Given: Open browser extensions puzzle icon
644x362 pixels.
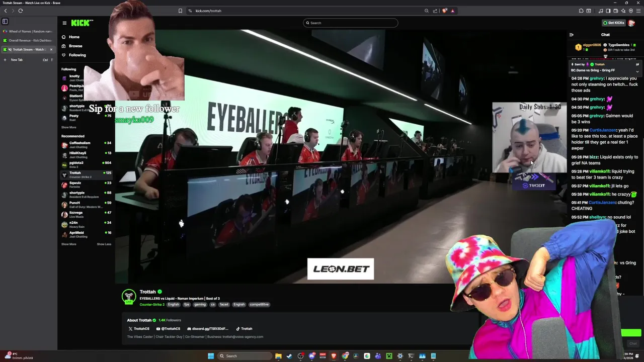Looking at the screenshot, I should coord(581,11).
